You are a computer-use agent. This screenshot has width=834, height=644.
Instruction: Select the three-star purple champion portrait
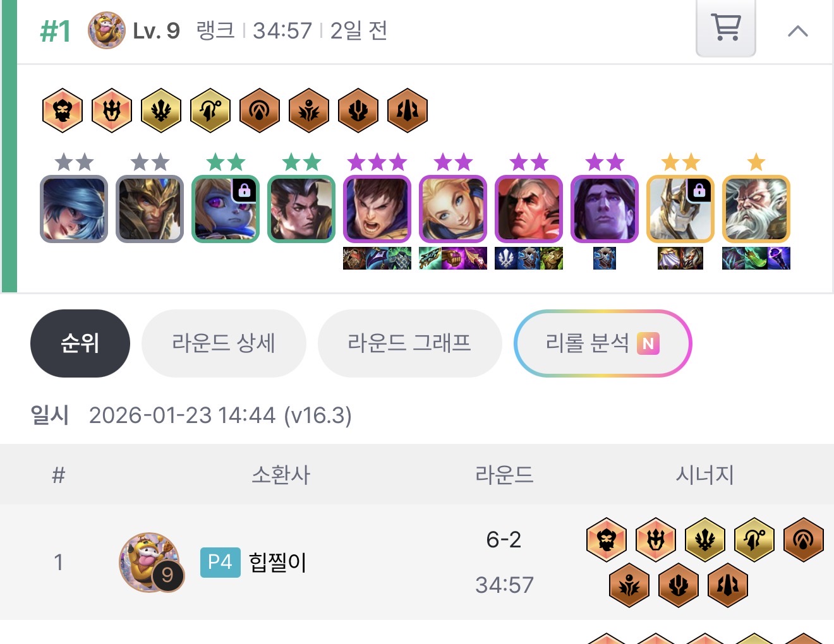377,209
